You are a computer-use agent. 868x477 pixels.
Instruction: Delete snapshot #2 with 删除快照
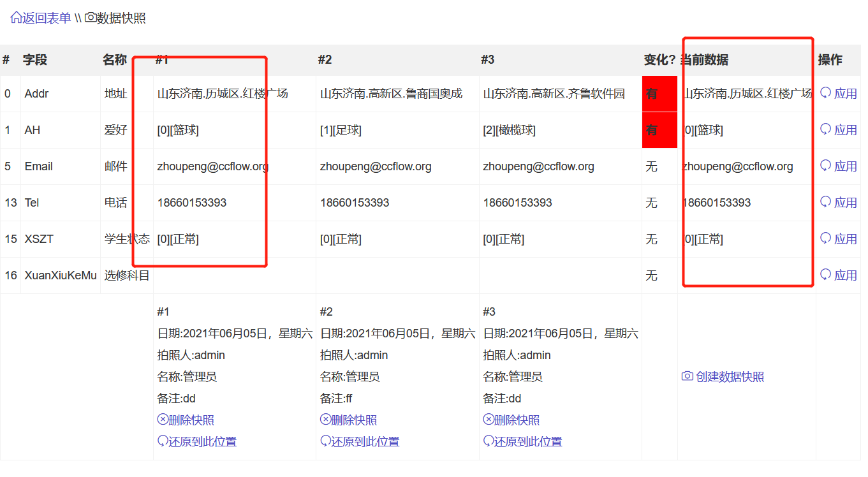tap(355, 420)
